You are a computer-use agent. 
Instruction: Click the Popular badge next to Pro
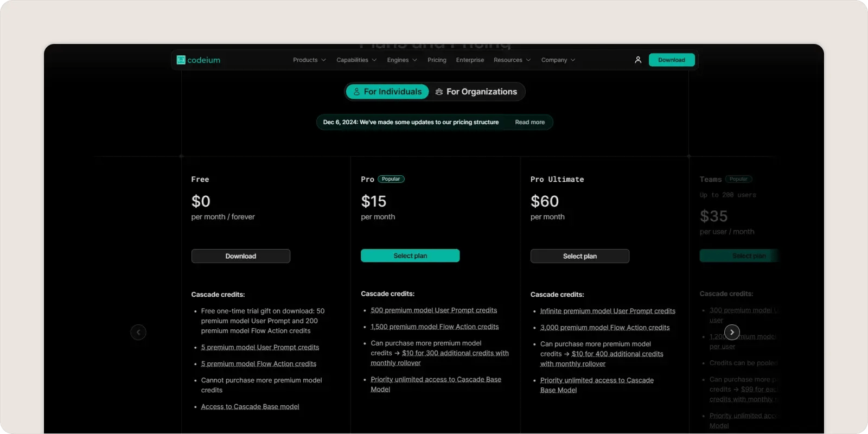tap(391, 179)
